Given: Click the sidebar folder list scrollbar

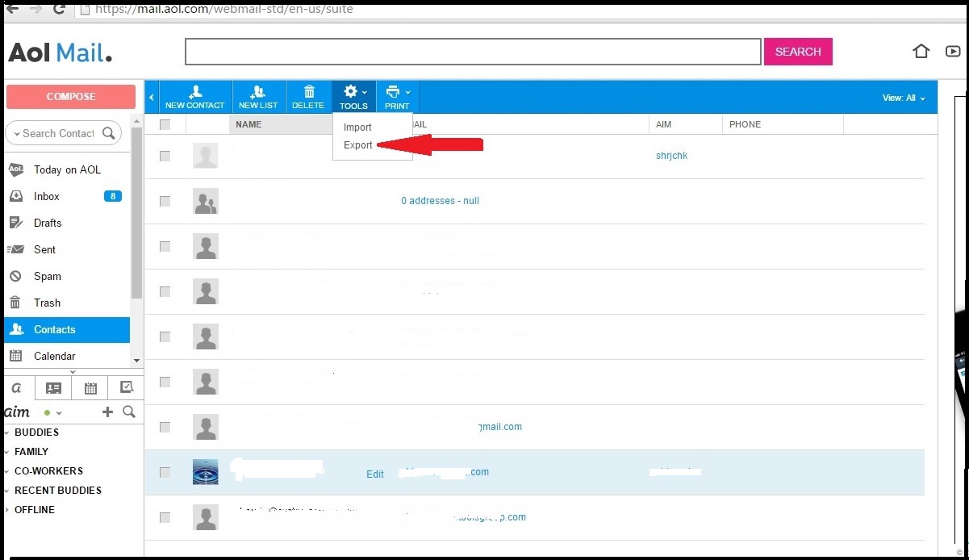Looking at the screenshot, I should (136, 214).
